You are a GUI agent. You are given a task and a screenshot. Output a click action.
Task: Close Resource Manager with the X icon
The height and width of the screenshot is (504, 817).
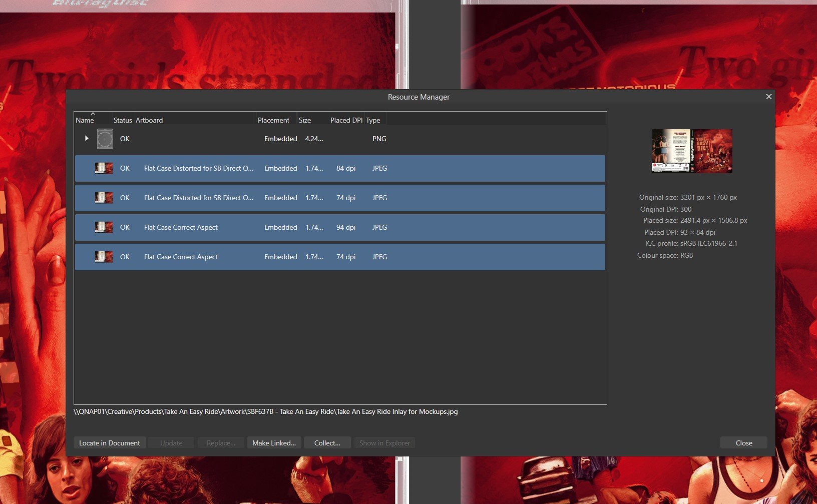click(769, 97)
